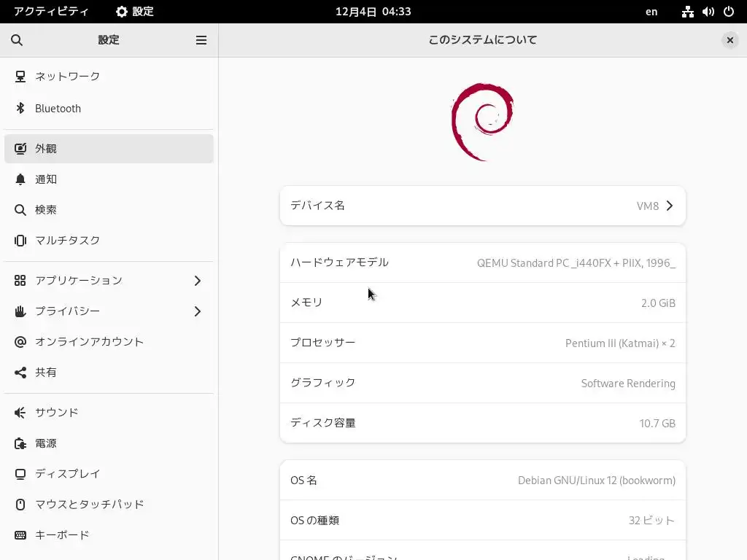
Task: Click the グラフィック label
Action: (x=322, y=383)
